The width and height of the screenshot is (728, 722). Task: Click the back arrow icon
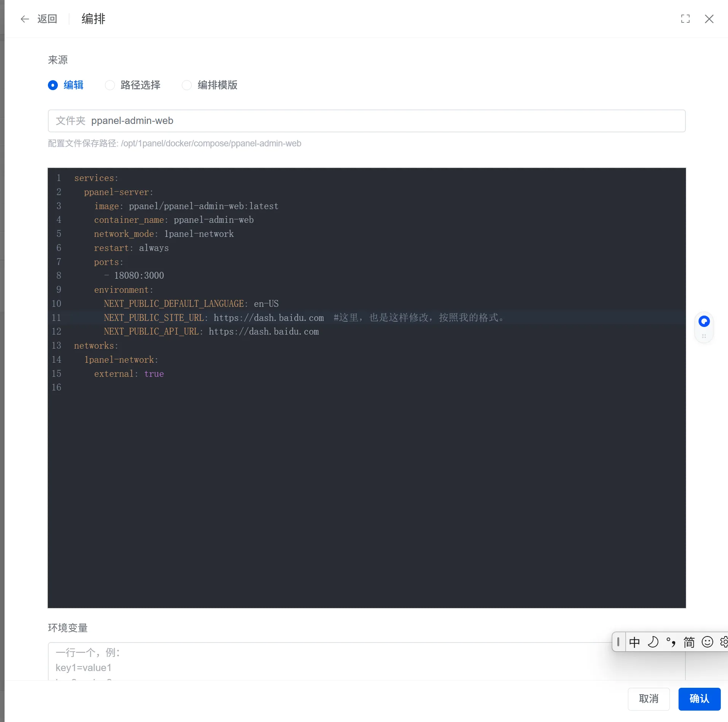pyautogui.click(x=25, y=19)
